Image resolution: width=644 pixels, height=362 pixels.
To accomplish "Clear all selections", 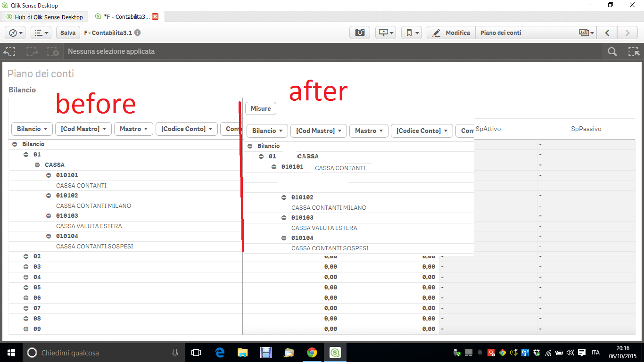I will click(53, 51).
